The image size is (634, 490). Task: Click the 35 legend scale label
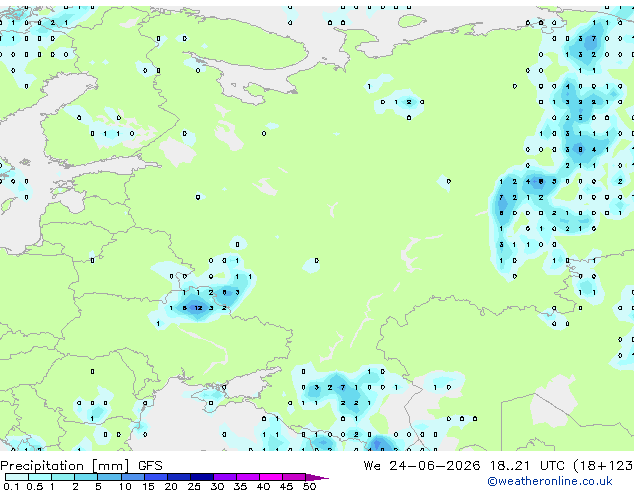point(240,486)
